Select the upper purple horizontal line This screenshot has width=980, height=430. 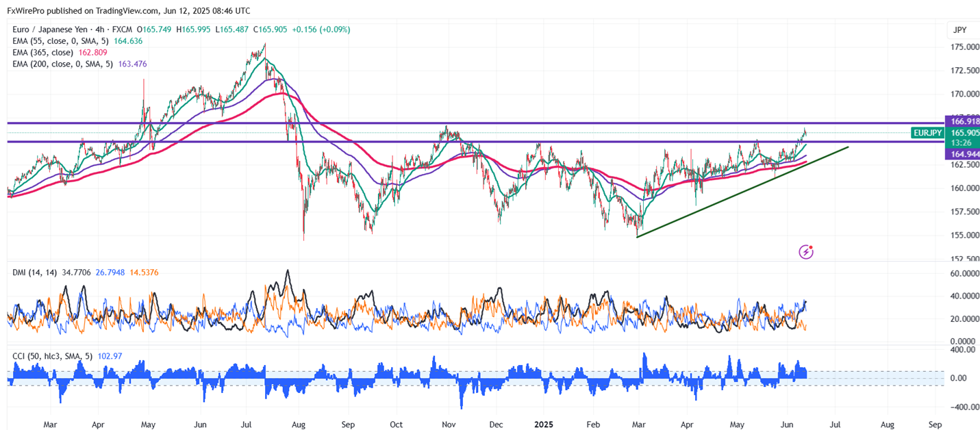pyautogui.click(x=476, y=123)
